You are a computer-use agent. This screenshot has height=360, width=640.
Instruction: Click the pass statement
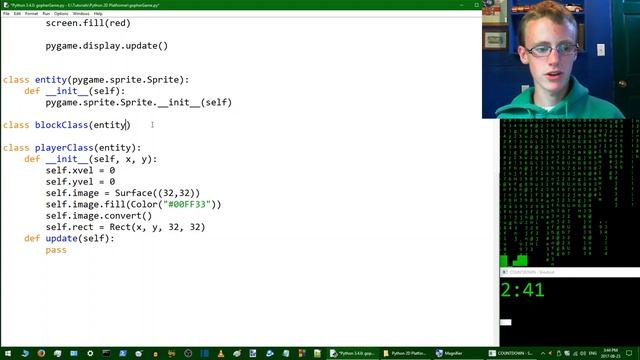(56, 250)
